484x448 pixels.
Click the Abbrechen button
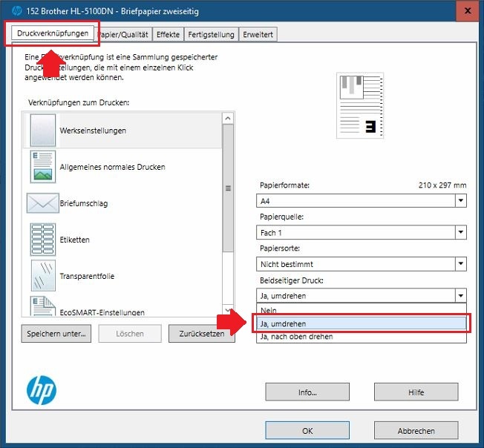point(416,430)
